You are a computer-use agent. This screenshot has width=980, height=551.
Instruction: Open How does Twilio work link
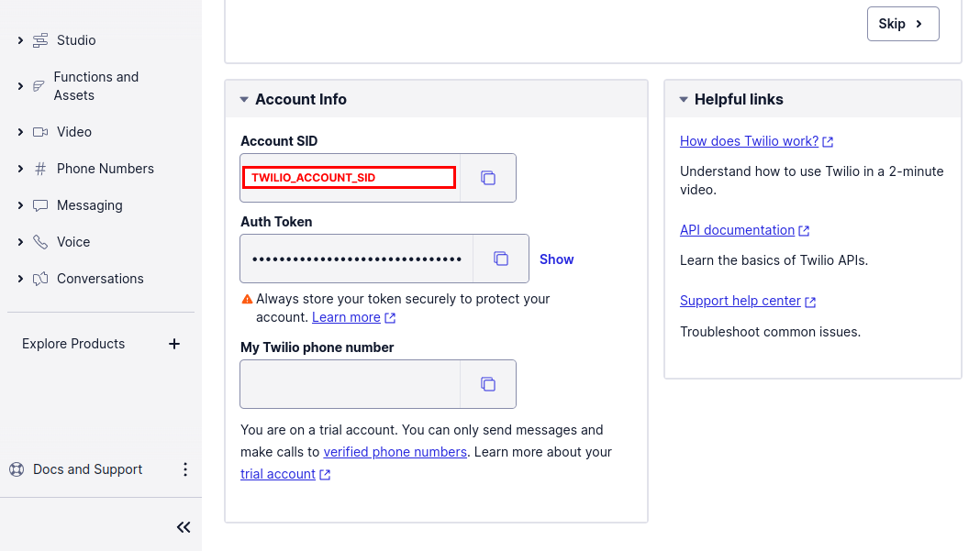click(749, 141)
